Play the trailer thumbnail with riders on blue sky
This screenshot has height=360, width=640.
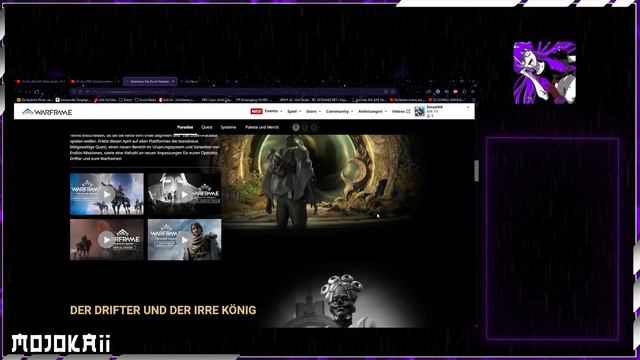tap(107, 194)
